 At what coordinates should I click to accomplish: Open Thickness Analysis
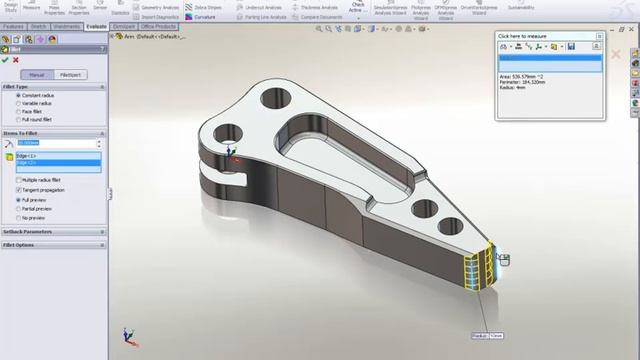click(x=315, y=7)
